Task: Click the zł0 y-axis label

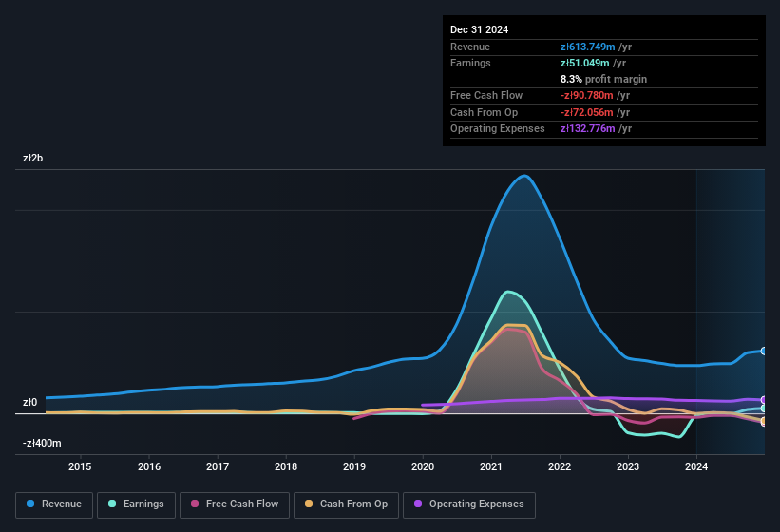Action: click(29, 402)
